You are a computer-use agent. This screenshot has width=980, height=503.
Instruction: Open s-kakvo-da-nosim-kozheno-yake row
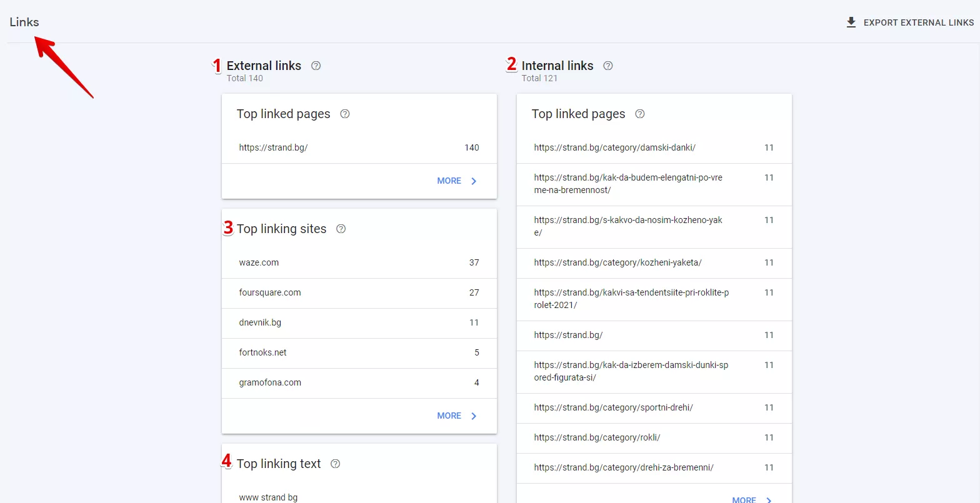pos(654,227)
